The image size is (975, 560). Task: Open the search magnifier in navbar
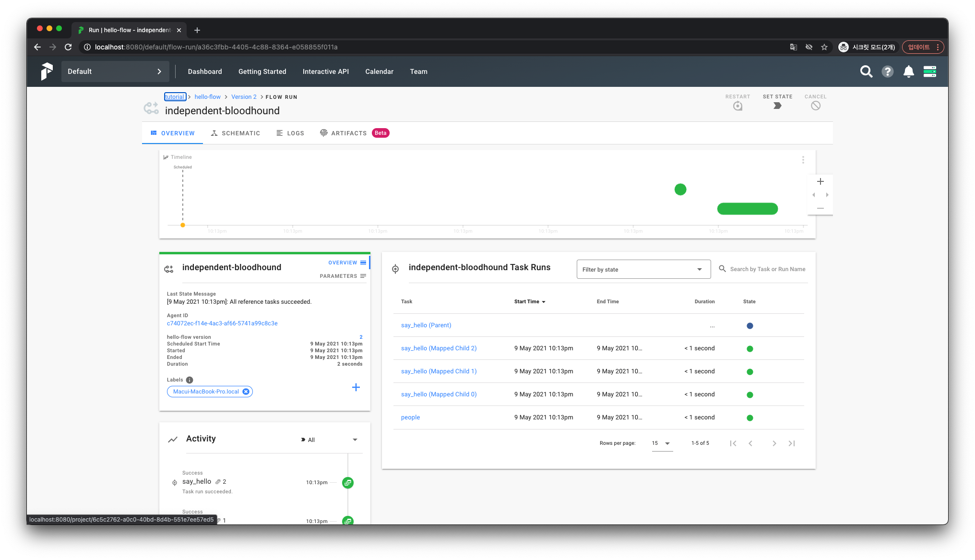click(x=866, y=71)
